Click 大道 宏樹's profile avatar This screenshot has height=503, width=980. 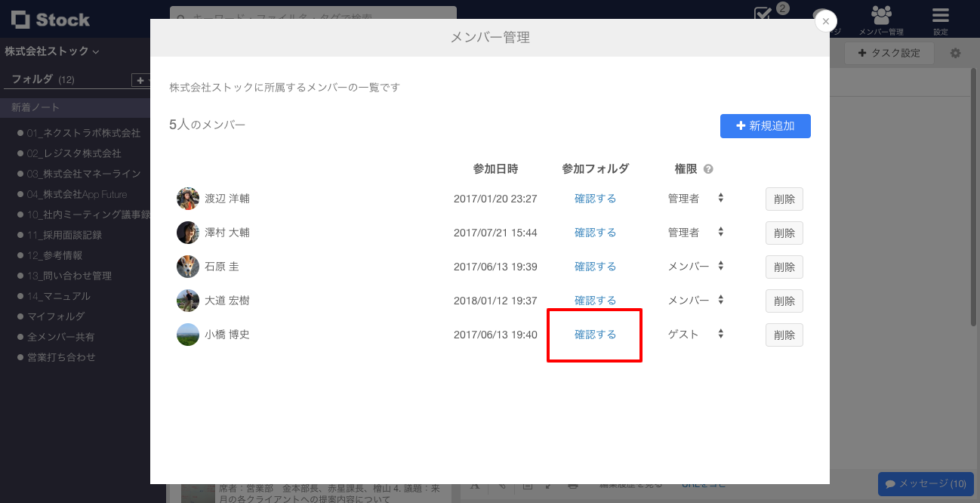pyautogui.click(x=188, y=300)
